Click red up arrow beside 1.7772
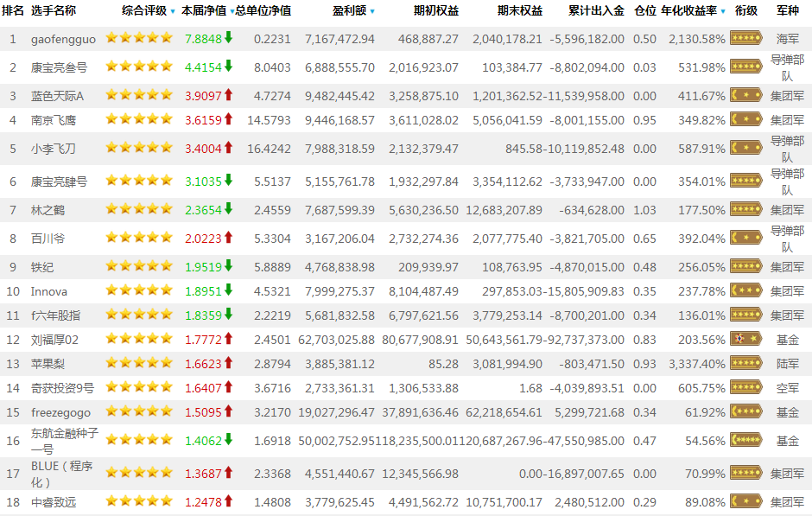Screen dimensions: 812x516 (x=228, y=338)
